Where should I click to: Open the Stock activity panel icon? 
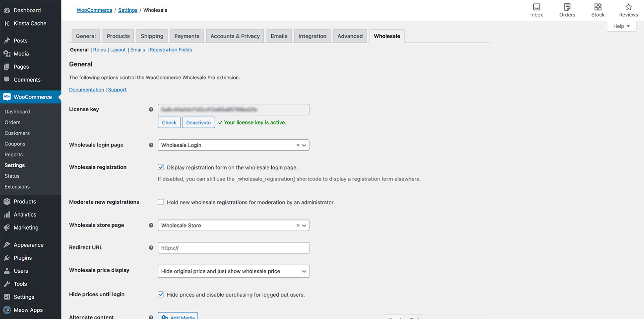click(x=598, y=7)
